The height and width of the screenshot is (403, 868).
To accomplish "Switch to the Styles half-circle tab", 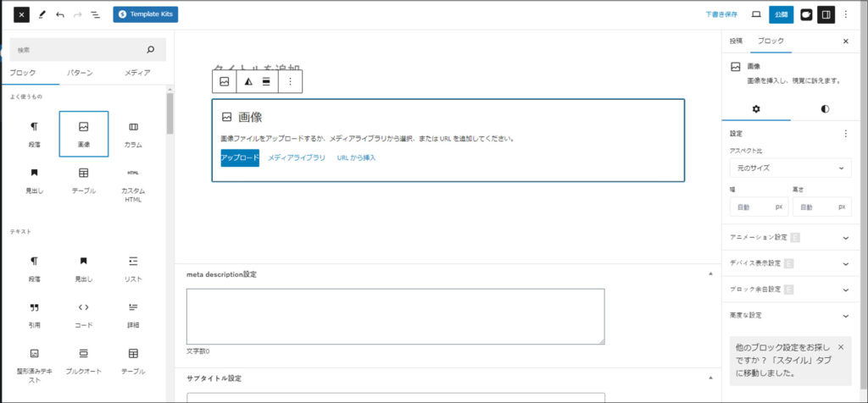I will coord(825,109).
